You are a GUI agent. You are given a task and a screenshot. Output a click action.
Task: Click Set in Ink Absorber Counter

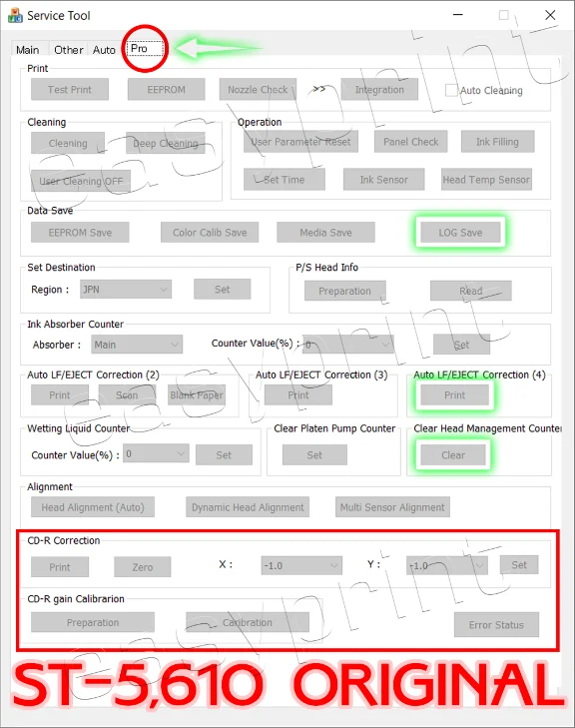[461, 345]
